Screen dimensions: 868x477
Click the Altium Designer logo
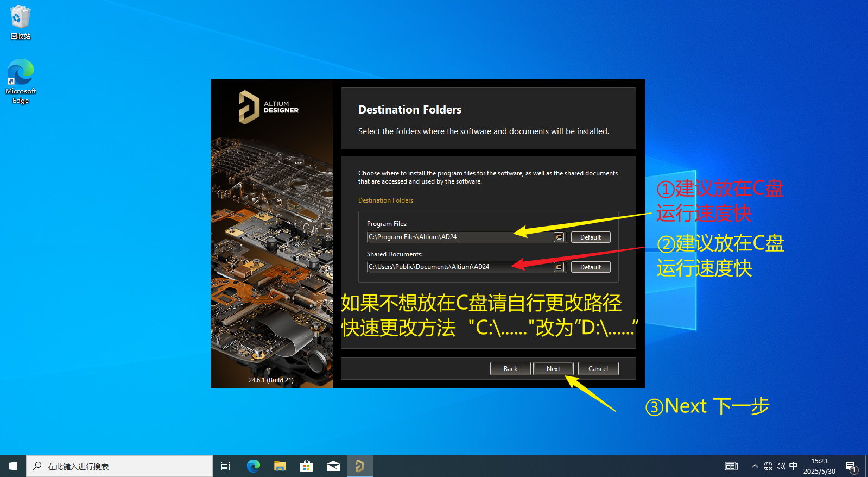pos(268,107)
